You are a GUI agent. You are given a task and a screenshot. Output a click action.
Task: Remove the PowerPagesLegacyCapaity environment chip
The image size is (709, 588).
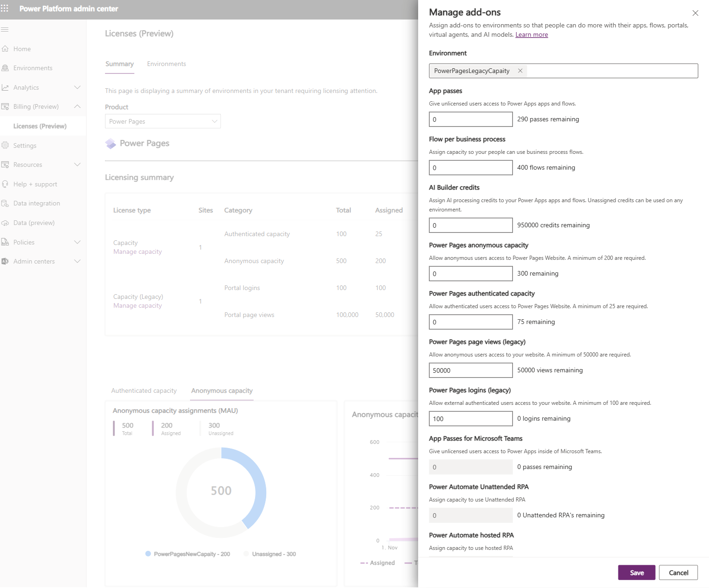520,71
